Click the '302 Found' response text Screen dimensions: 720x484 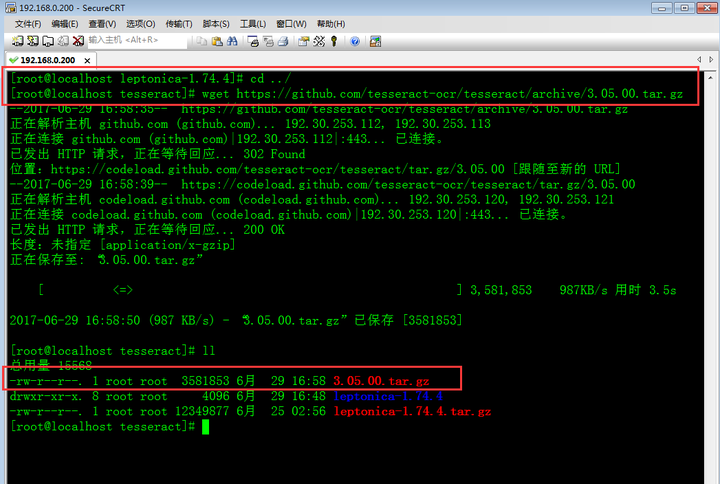[x=274, y=154]
